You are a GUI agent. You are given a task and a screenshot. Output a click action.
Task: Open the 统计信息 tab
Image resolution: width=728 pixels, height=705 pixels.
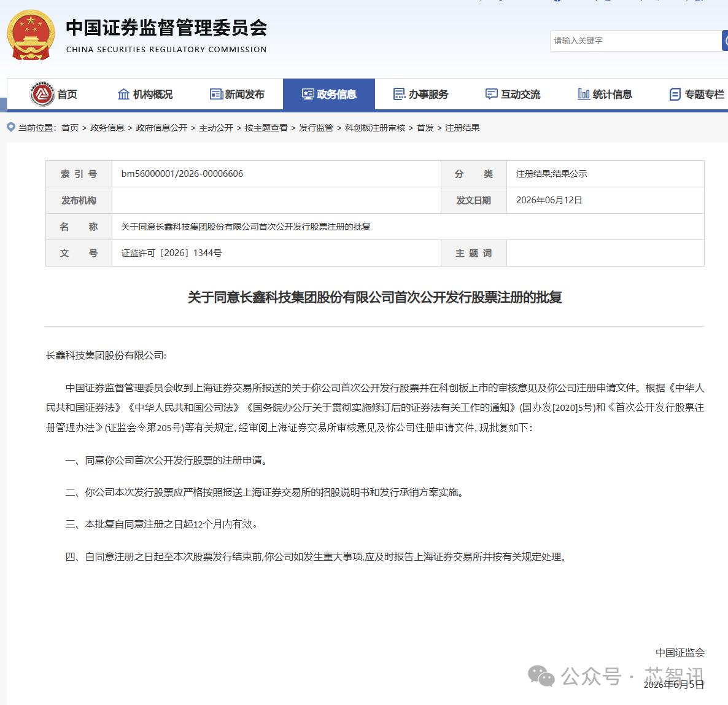tap(605, 95)
